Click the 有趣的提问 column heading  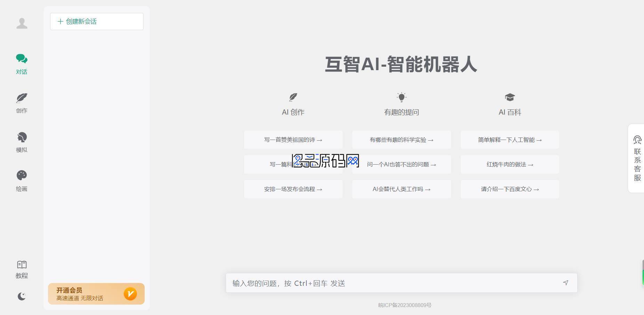tap(401, 112)
